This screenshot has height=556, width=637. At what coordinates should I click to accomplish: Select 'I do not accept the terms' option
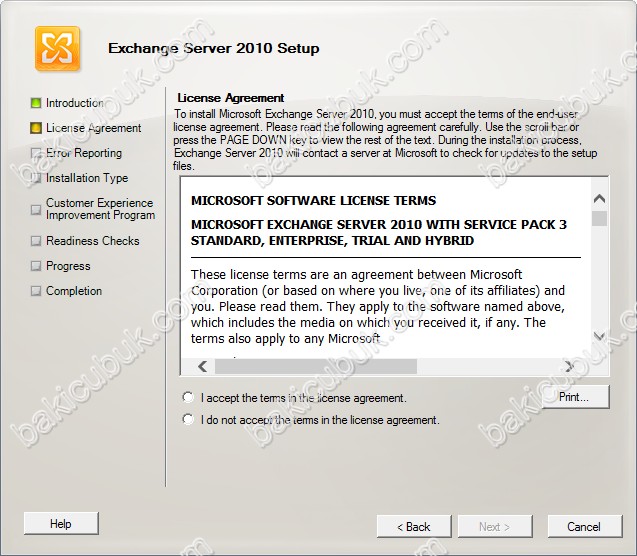click(x=188, y=419)
